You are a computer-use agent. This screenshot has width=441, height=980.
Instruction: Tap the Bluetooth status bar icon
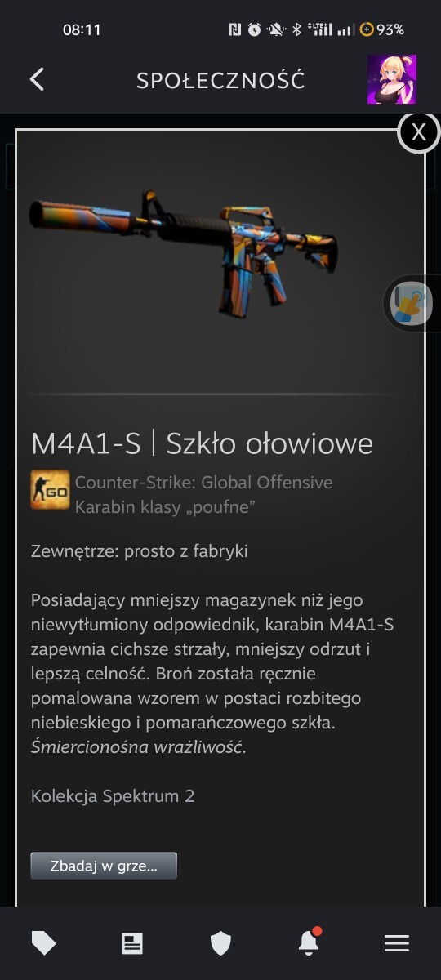(297, 29)
